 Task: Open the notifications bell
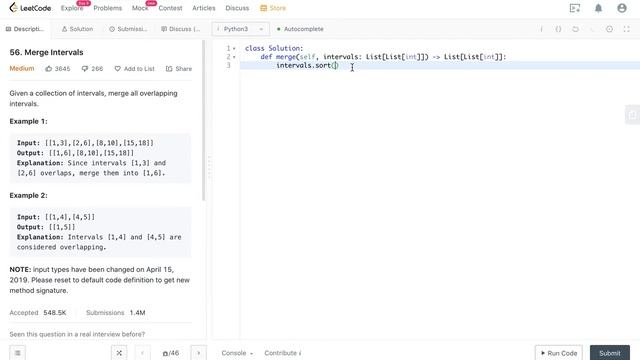598,8
